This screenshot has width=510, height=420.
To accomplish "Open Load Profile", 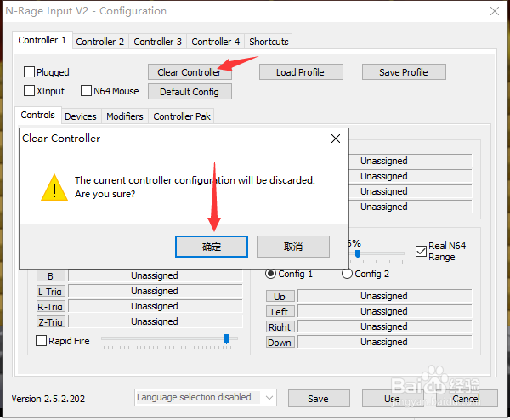I will (x=301, y=72).
